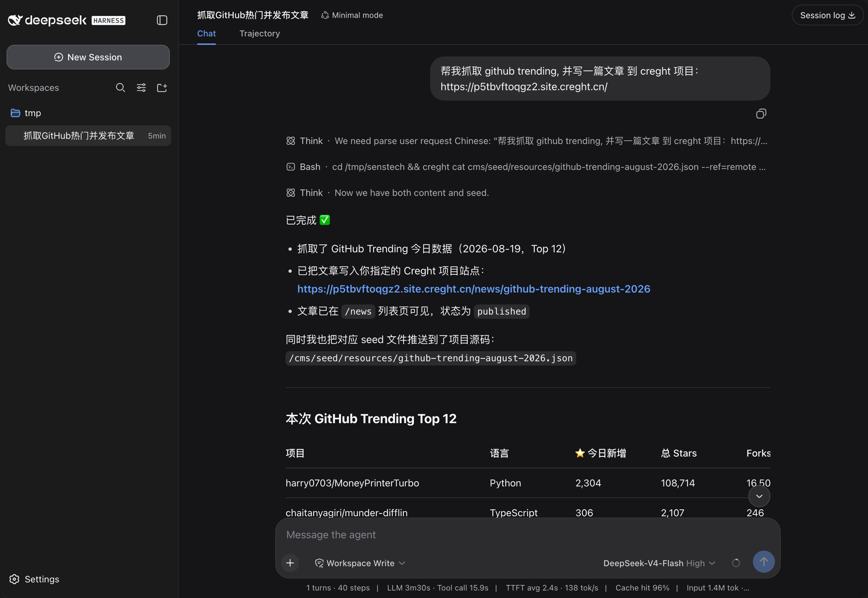Add a new workspace folder icon
Image resolution: width=868 pixels, height=598 pixels.
(x=162, y=88)
